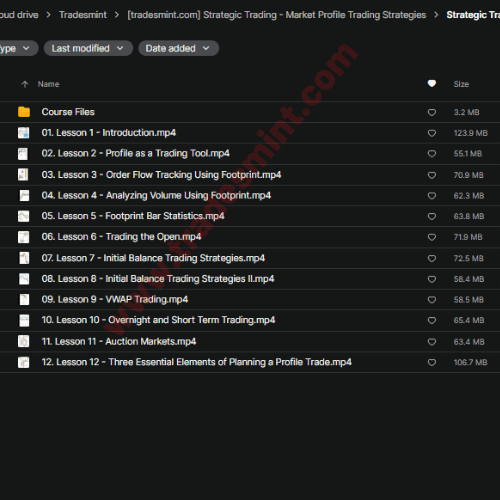Favourite Lesson 9 VWAP Trading
The image size is (500, 500).
pos(432,300)
